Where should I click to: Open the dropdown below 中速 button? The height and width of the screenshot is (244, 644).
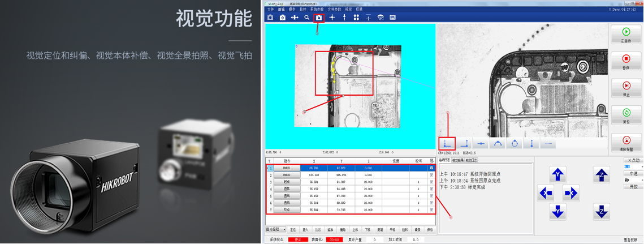pos(633,180)
